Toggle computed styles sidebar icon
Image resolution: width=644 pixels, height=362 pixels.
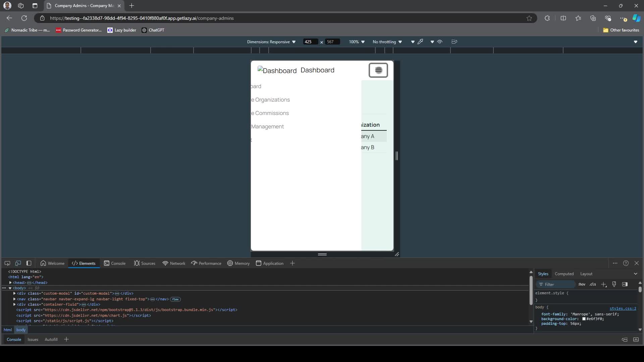pos(625,284)
